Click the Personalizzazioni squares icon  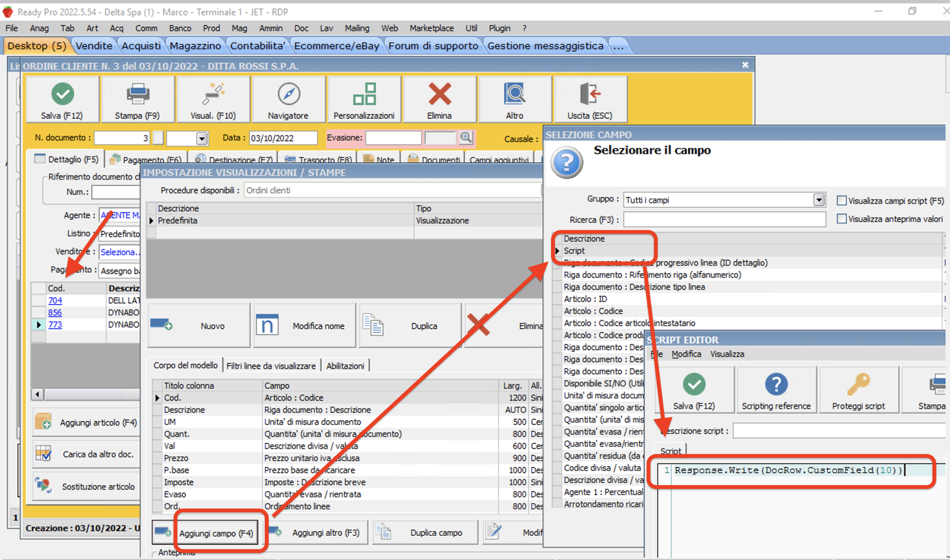pyautogui.click(x=364, y=94)
